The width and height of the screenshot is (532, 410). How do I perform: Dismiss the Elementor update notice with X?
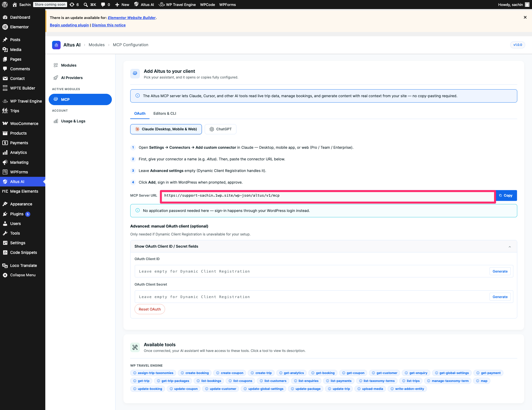pos(525,17)
